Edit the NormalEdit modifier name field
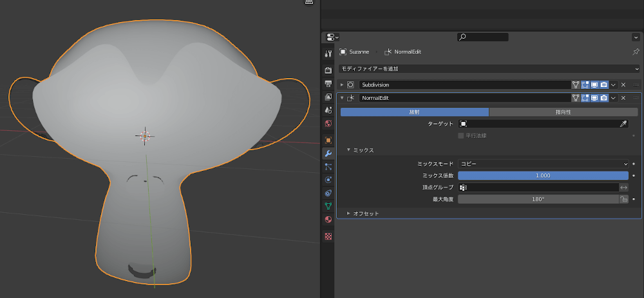The image size is (644, 298). point(465,98)
